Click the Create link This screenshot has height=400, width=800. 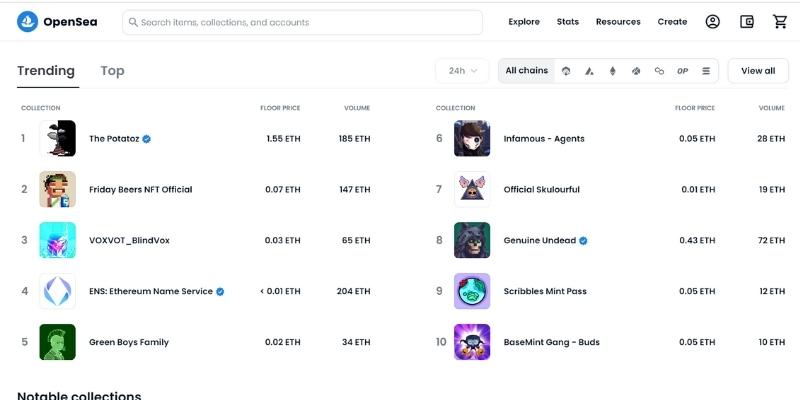click(672, 22)
